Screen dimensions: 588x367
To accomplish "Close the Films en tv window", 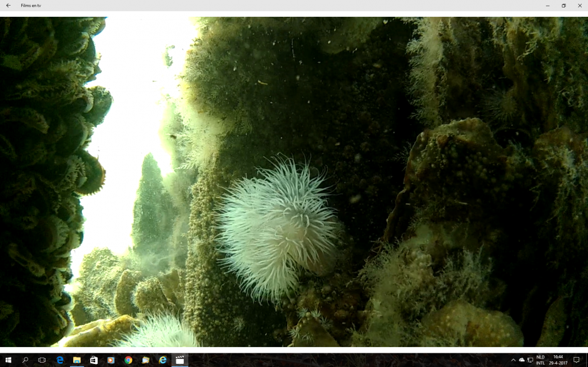I will 580,6.
